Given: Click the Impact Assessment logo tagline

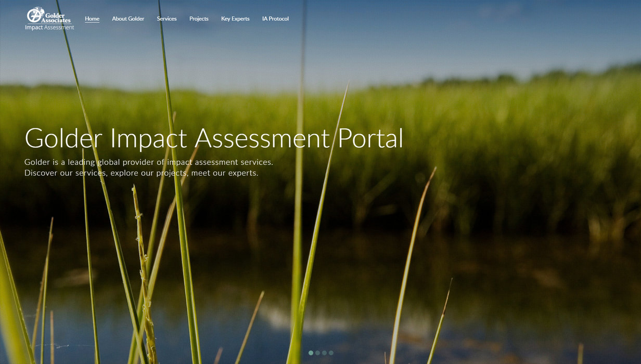Looking at the screenshot, I should tap(49, 28).
